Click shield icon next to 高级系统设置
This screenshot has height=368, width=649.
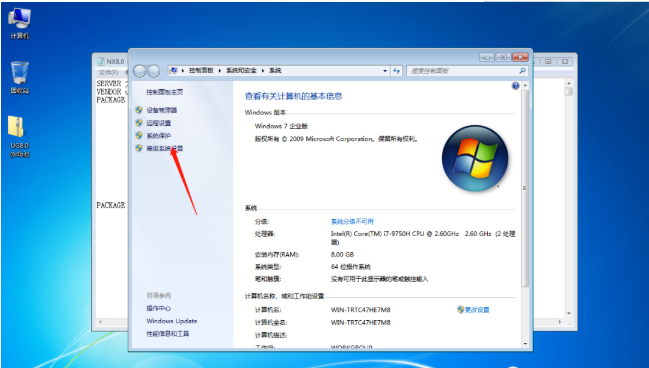pyautogui.click(x=139, y=148)
